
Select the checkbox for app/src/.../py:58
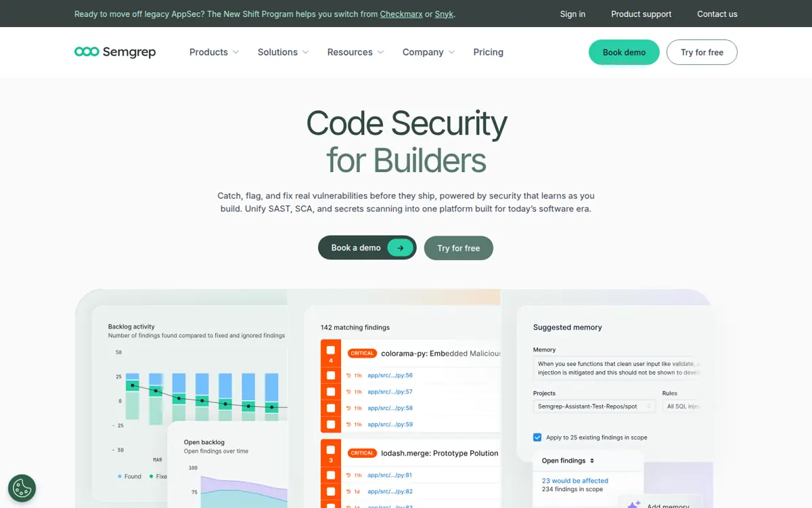(x=331, y=408)
